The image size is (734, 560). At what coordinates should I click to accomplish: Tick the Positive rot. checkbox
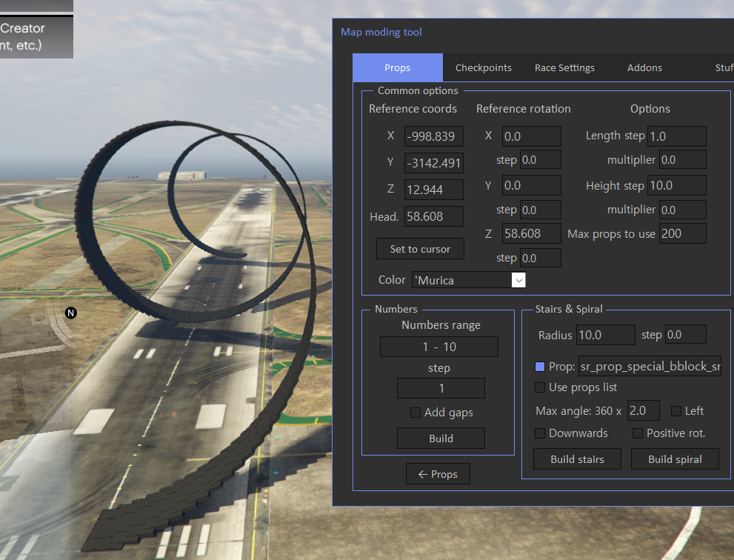click(638, 433)
